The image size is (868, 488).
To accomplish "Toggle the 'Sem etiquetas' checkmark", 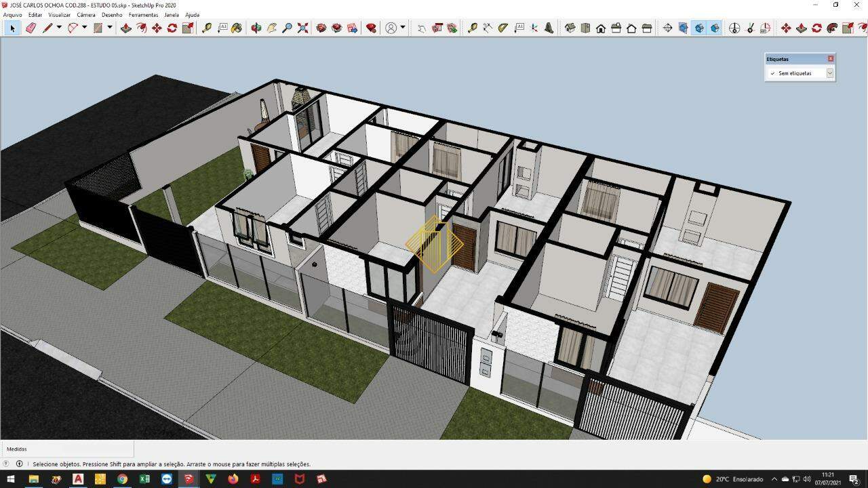I will coord(772,73).
